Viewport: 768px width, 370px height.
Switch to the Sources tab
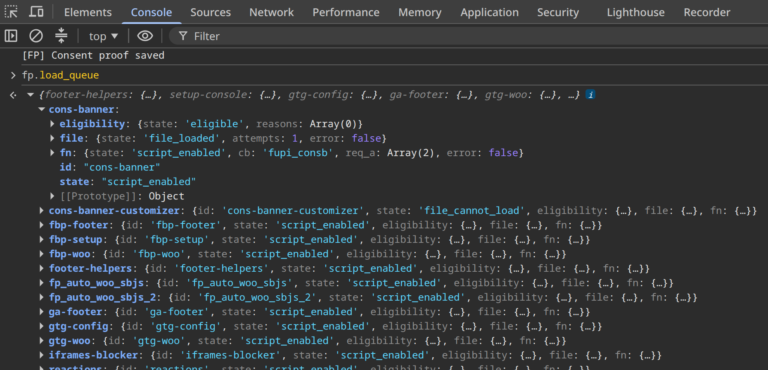(211, 12)
